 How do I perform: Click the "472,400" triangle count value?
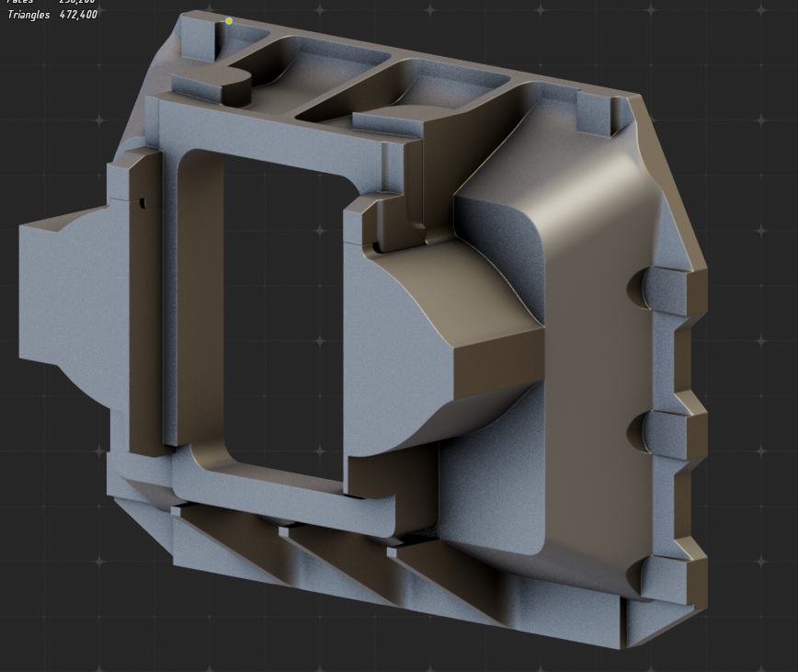point(78,14)
